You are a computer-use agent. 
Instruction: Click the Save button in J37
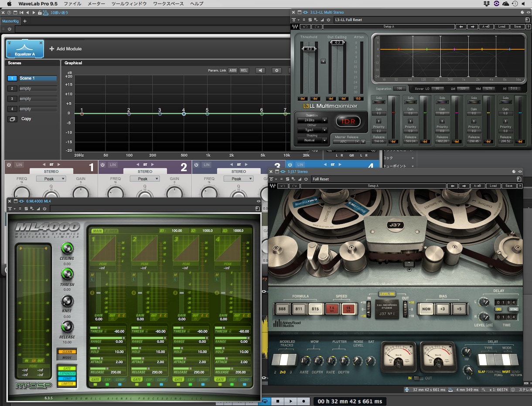509,186
